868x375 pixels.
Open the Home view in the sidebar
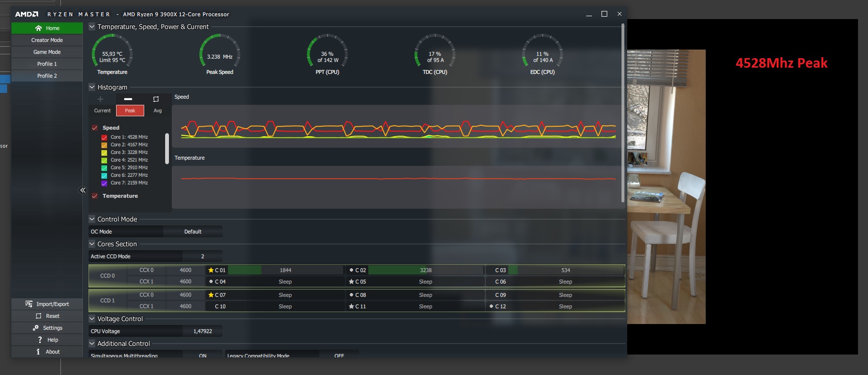pyautogui.click(x=47, y=28)
